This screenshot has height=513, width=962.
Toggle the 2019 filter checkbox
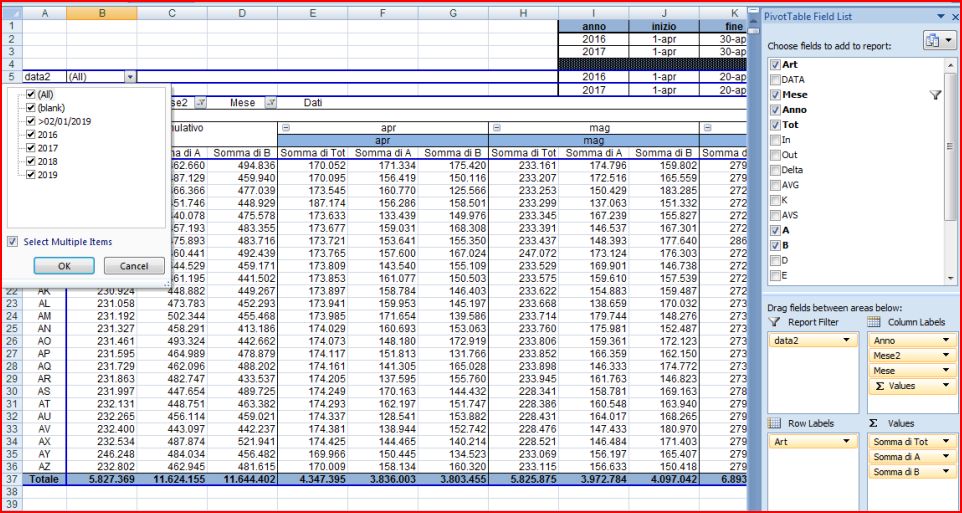pos(31,175)
